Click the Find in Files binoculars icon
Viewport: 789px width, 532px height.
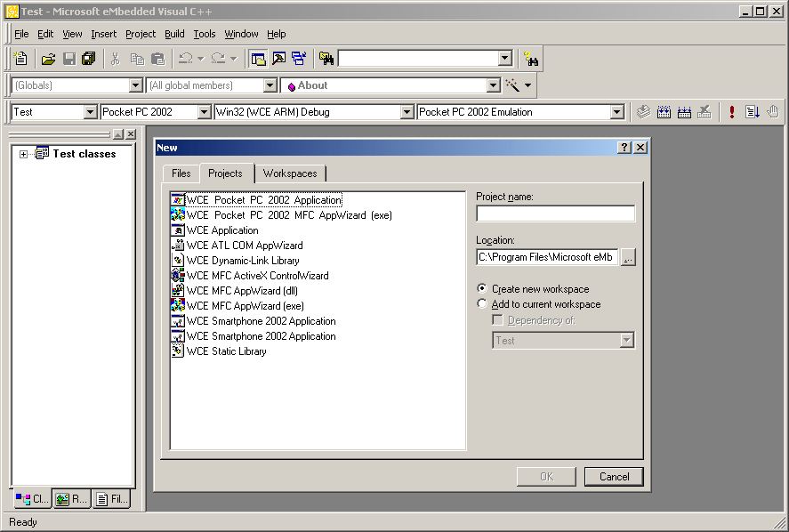(326, 59)
